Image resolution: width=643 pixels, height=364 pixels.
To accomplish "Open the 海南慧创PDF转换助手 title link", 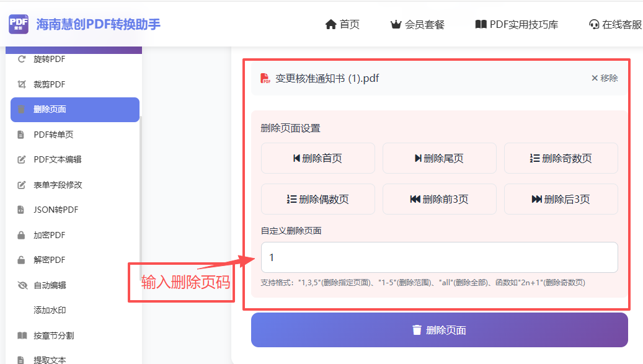I will 98,24.
